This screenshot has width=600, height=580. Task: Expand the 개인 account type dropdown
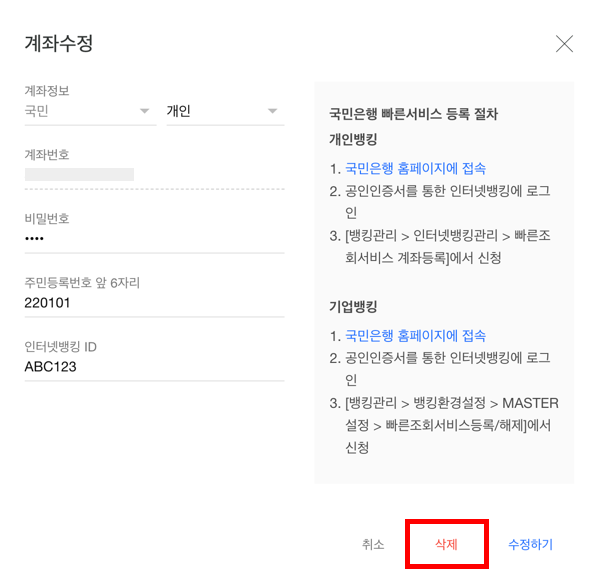224,110
